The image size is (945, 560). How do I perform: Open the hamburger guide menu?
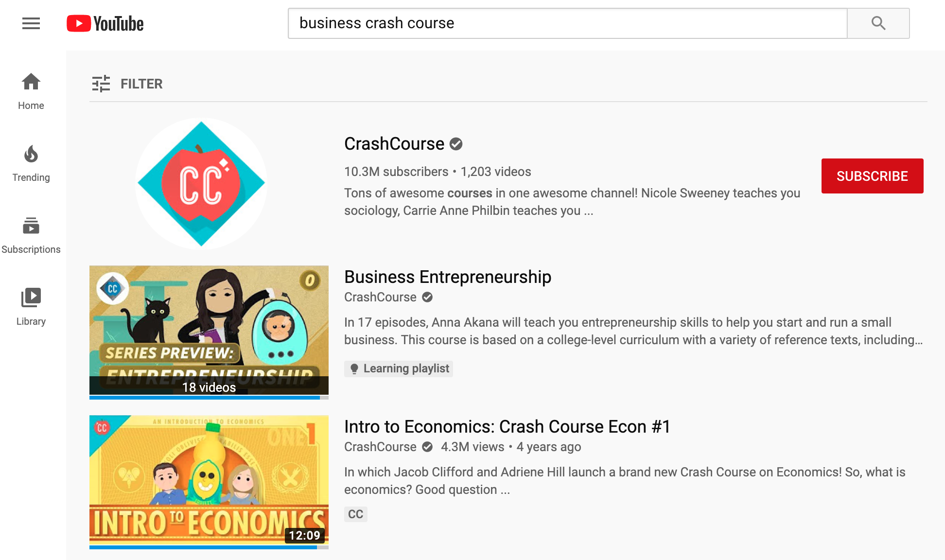pyautogui.click(x=31, y=23)
